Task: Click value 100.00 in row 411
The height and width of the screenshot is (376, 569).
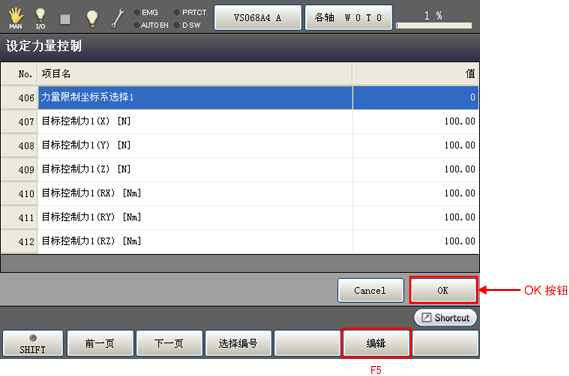Action: (416, 217)
